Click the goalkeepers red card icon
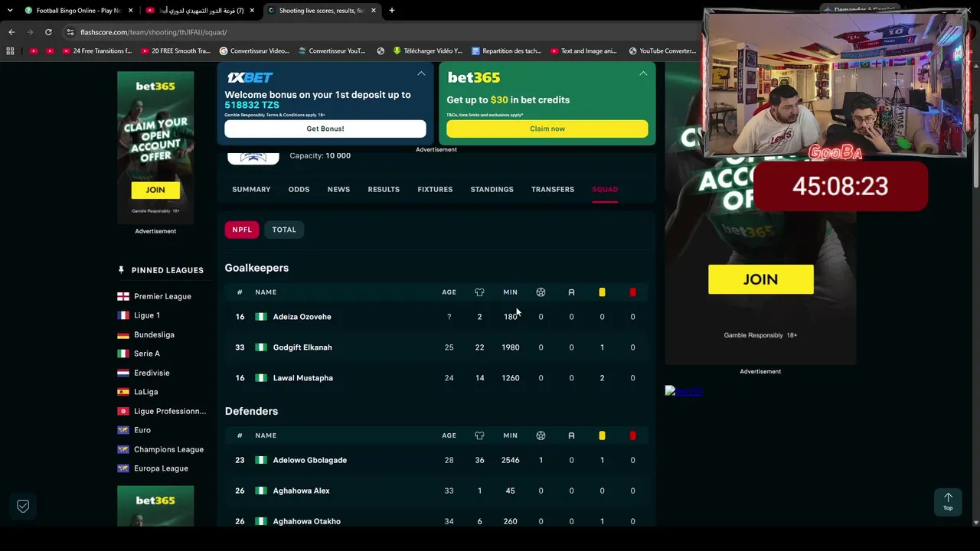This screenshot has width=980, height=551. coord(632,292)
